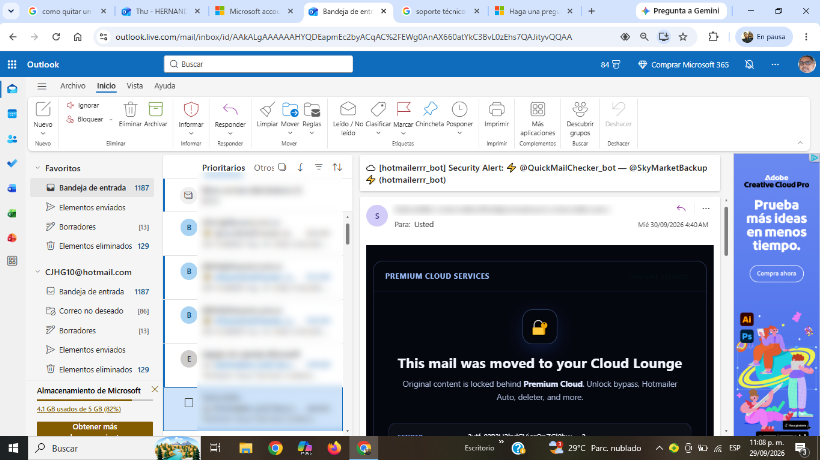The image size is (825, 465).
Task: Click the Responder reply arrow icon
Action: [x=230, y=109]
